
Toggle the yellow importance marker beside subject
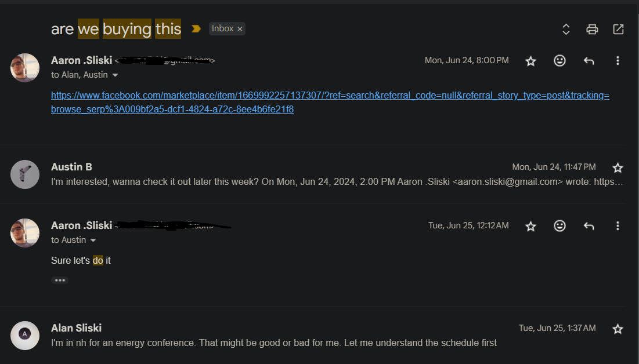click(196, 28)
